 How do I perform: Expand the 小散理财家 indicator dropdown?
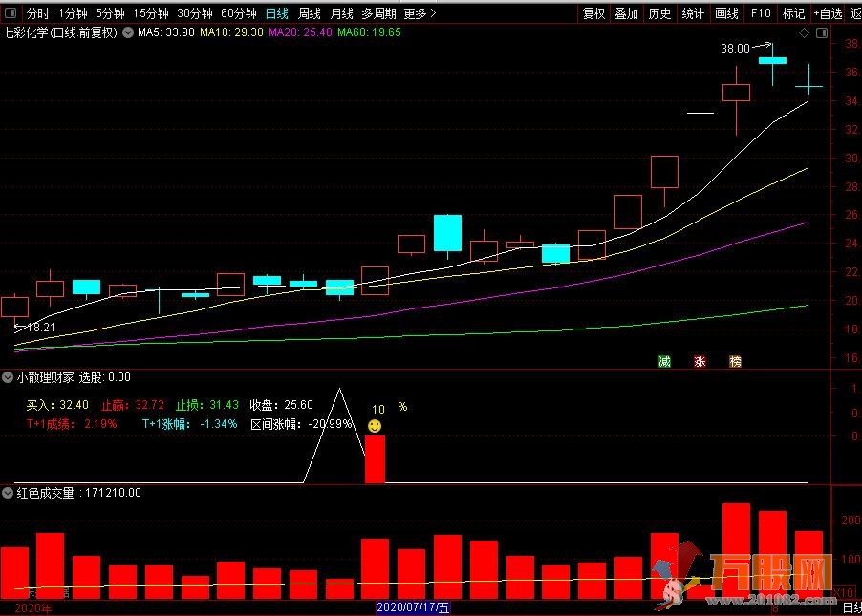[x=7, y=377]
